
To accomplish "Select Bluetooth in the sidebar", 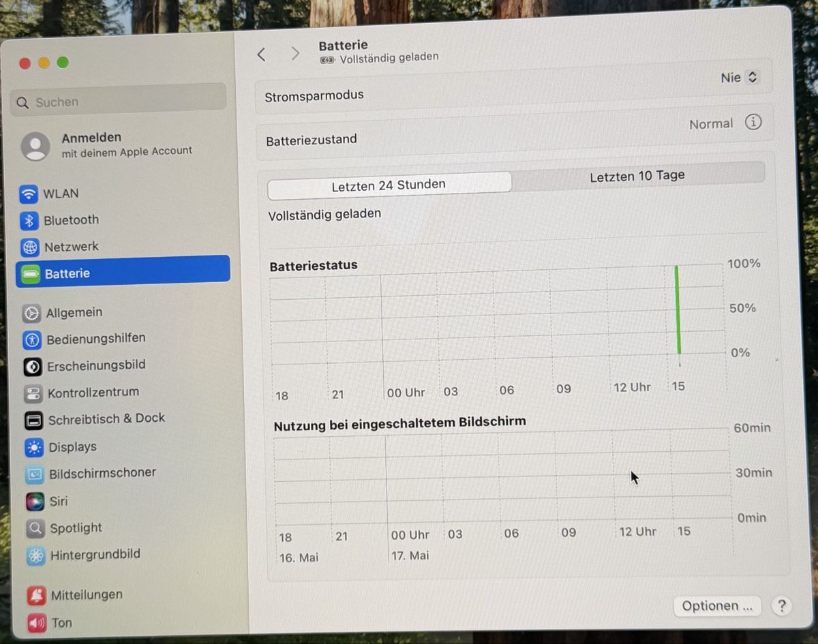I will click(71, 220).
